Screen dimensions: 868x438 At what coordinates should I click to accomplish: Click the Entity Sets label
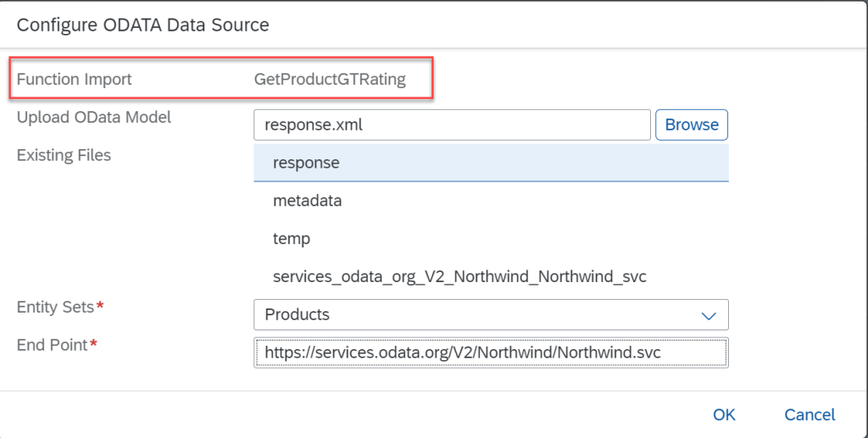[55, 308]
